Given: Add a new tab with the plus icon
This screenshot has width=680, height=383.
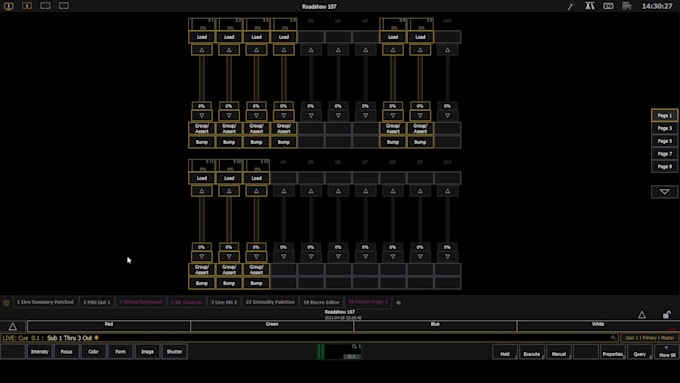Looking at the screenshot, I should pyautogui.click(x=399, y=303).
